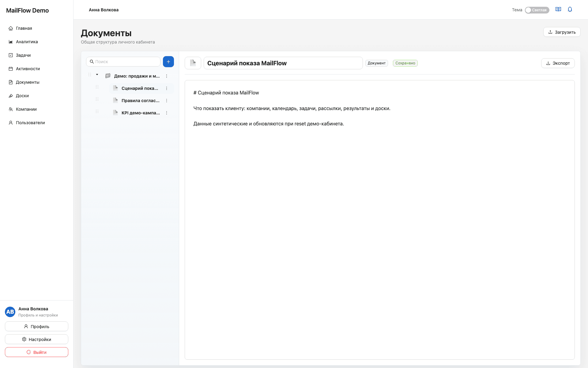Open notifications bell icon
588x368 pixels.
tap(570, 10)
